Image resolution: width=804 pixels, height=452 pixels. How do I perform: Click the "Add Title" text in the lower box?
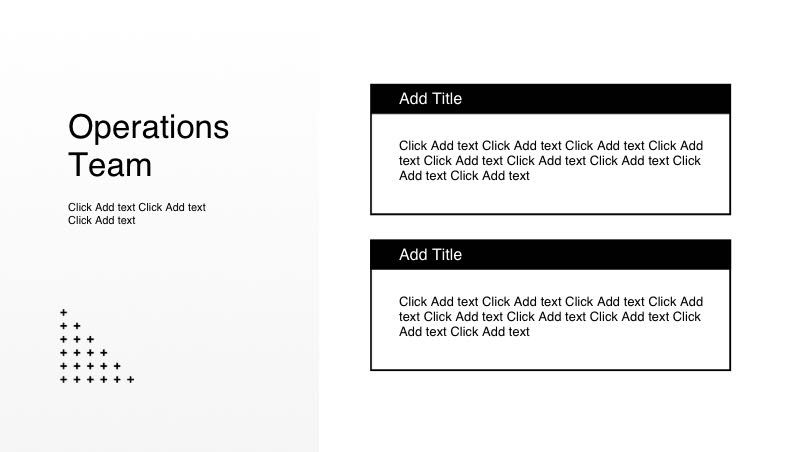click(x=430, y=254)
